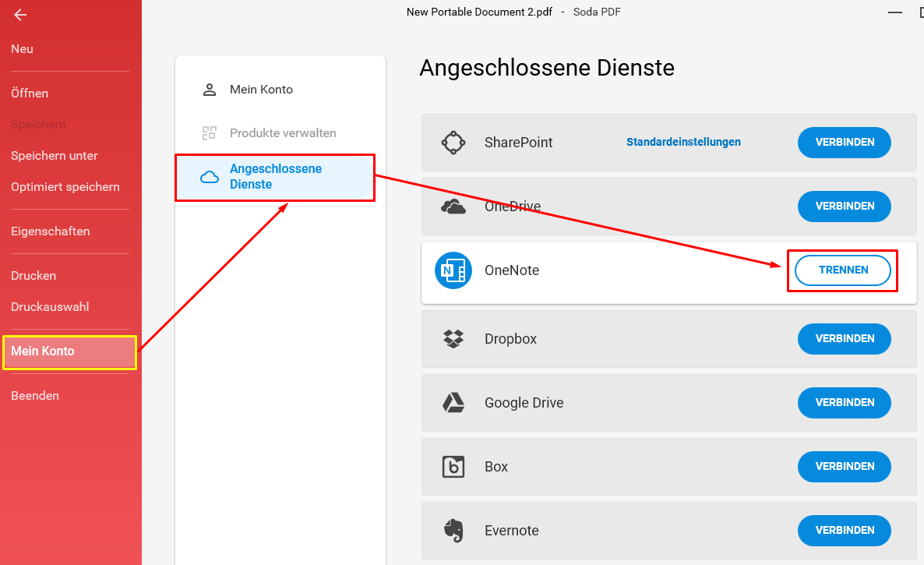Click the Mein Konto person icon
The height and width of the screenshot is (565, 924).
(210, 90)
